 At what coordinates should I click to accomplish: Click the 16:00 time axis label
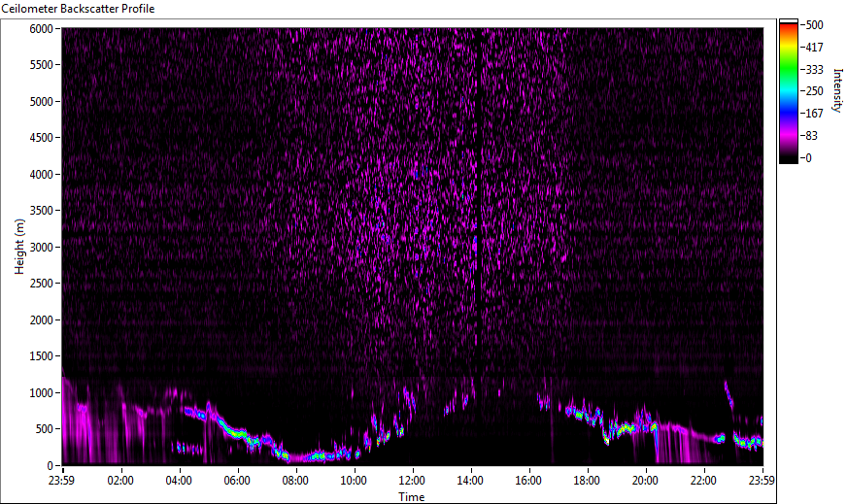pyautogui.click(x=528, y=481)
